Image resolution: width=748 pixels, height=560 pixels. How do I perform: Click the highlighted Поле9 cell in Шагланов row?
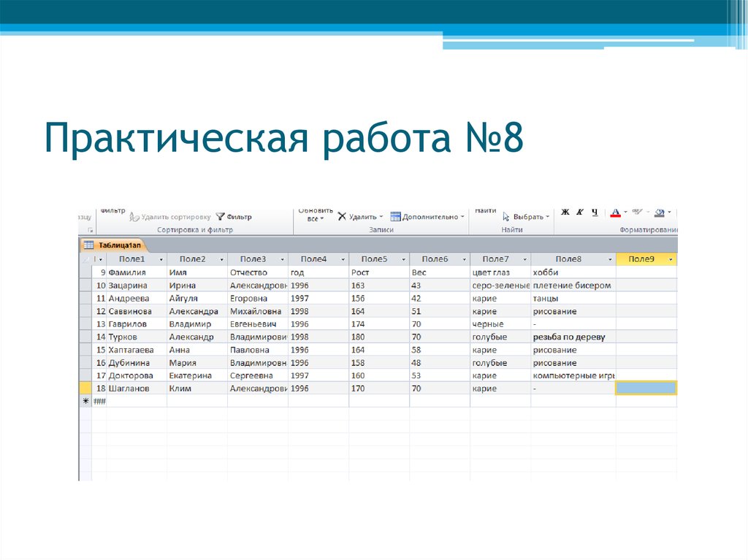tap(646, 388)
